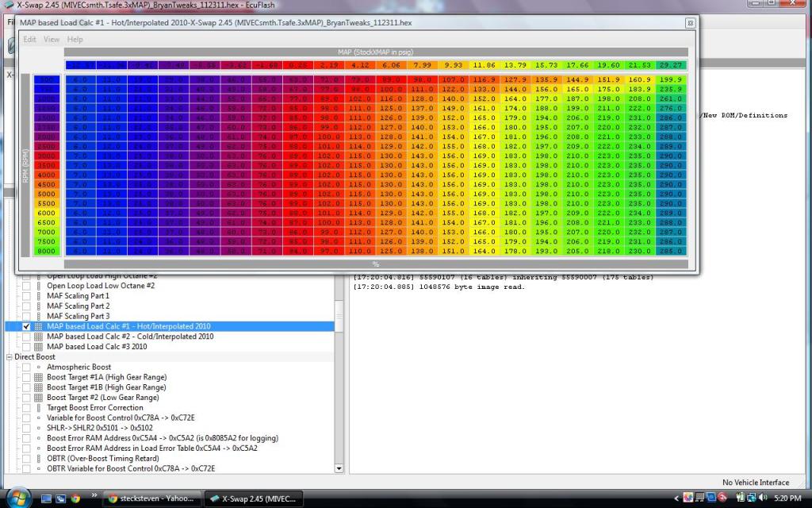
Task: Click the icon beside OBTR (Over-Boost Timing Retard)
Action: [x=38, y=459]
